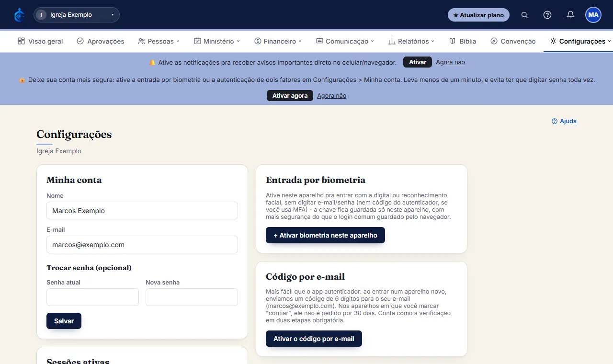Click the Relatórios bar chart icon
613x364 pixels.
(392, 41)
